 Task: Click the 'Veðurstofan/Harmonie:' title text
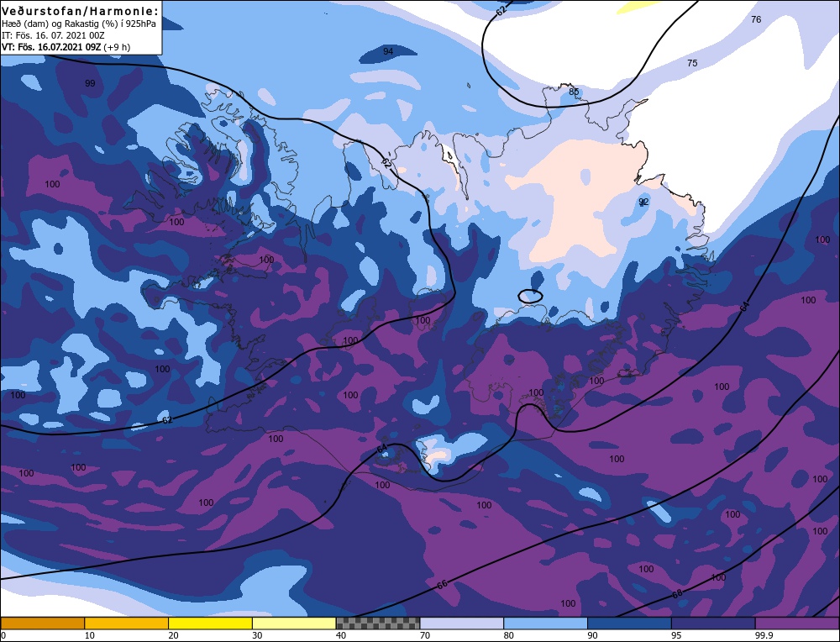pos(81,11)
